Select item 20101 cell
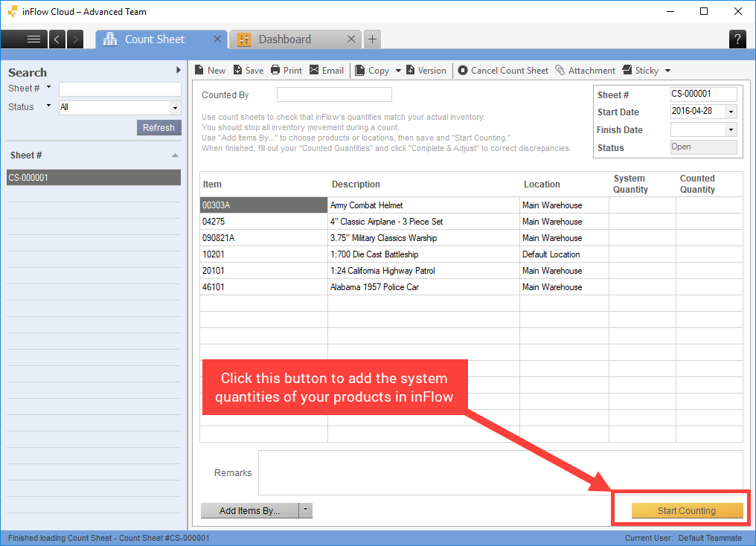The width and height of the screenshot is (756, 546). (x=263, y=271)
